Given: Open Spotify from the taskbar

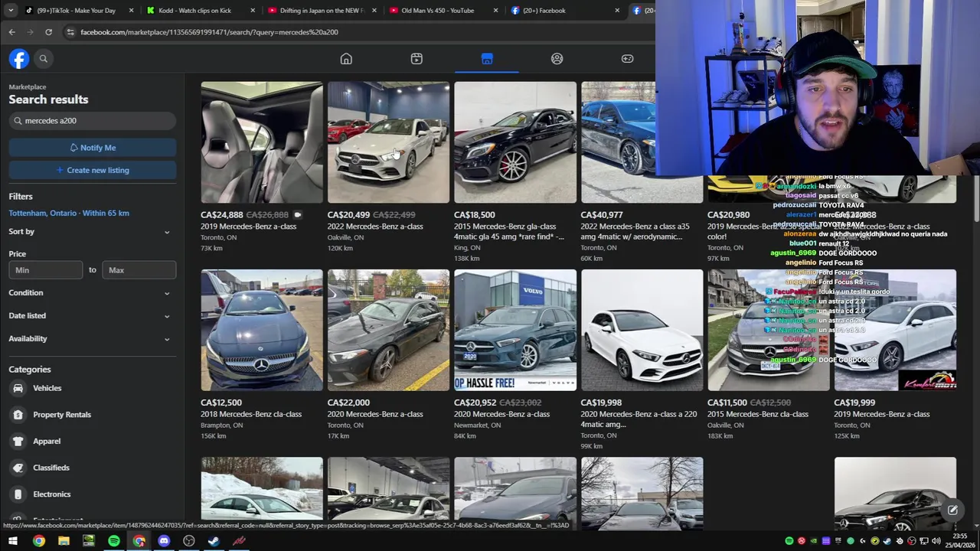Looking at the screenshot, I should [113, 541].
